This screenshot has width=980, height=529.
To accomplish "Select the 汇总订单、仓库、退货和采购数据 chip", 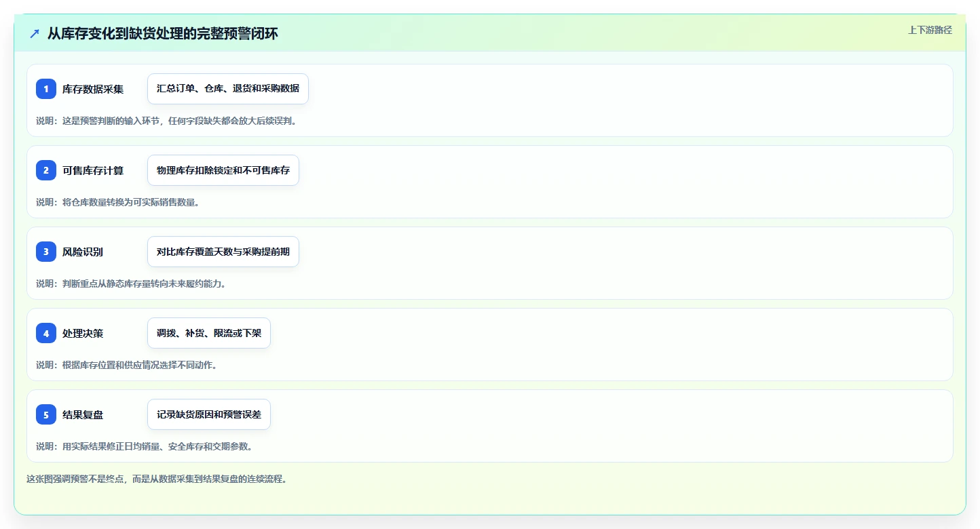I will click(228, 89).
